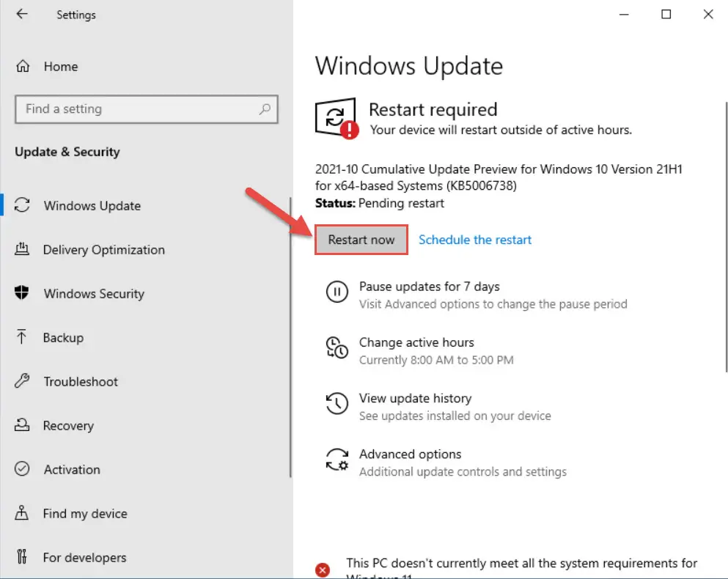Open Advanced options for updates
Image resolution: width=728 pixels, height=579 pixels.
pyautogui.click(x=410, y=454)
